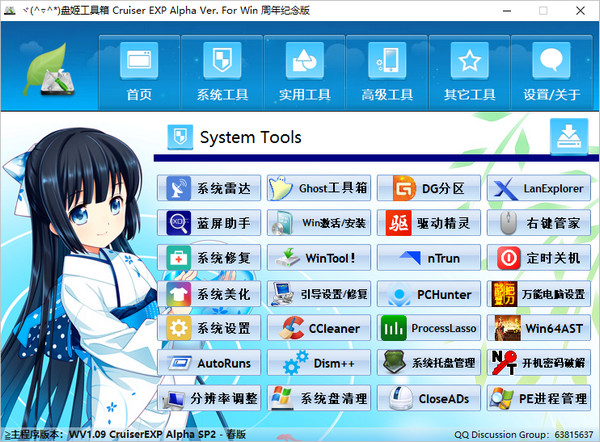This screenshot has width=600, height=442.
Task: Click the 主程序版本 status text
Action: point(125,435)
